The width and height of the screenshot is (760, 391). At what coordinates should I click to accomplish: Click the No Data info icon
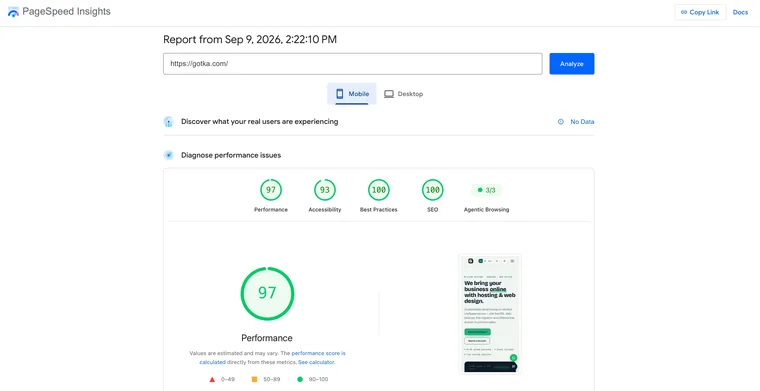pyautogui.click(x=561, y=122)
